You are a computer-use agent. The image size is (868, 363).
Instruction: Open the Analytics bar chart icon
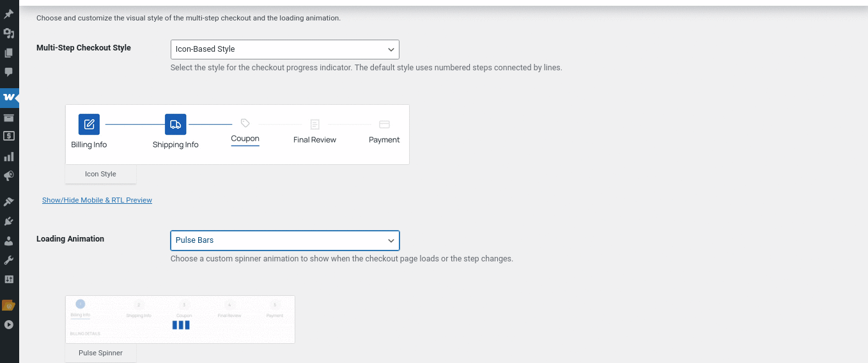coord(9,157)
